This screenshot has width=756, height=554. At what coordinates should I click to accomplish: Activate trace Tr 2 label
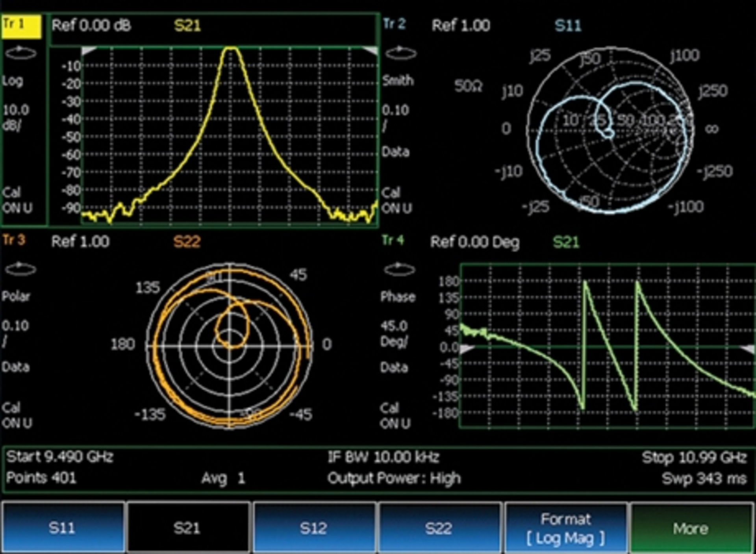click(394, 24)
